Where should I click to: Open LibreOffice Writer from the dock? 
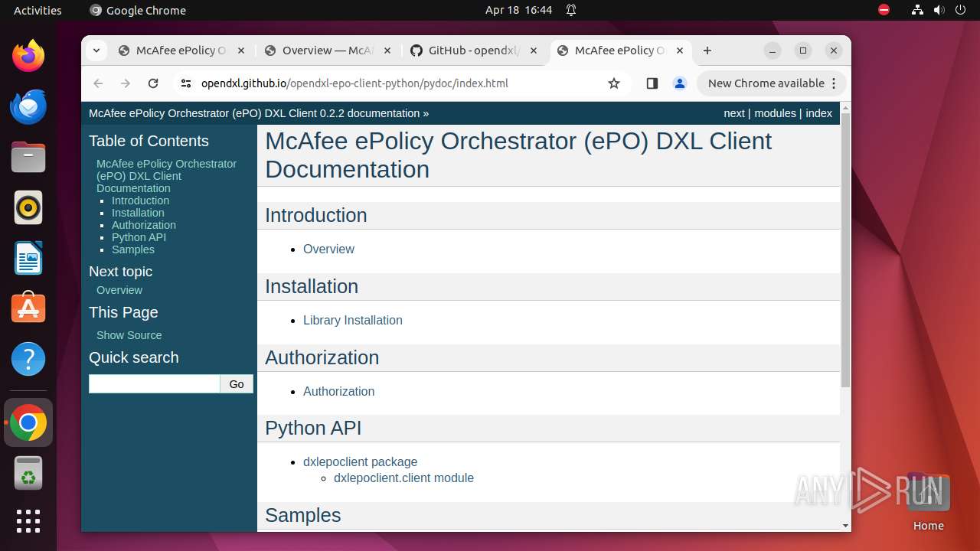pyautogui.click(x=28, y=258)
